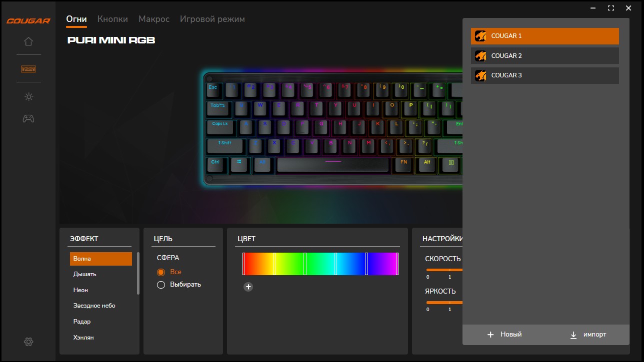Image resolution: width=644 pixels, height=362 pixels.
Task: Open the Игровой режим tab
Action: pyautogui.click(x=212, y=19)
